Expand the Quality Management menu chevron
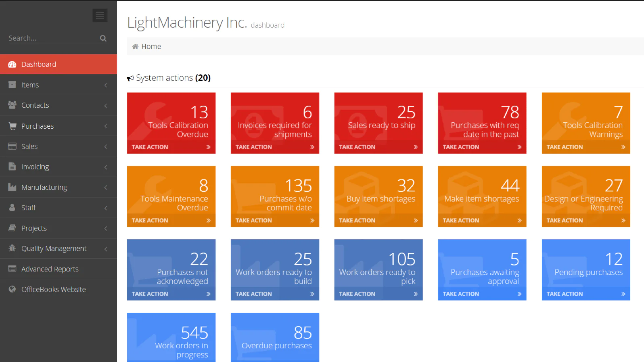This screenshot has height=362, width=644. click(105, 249)
